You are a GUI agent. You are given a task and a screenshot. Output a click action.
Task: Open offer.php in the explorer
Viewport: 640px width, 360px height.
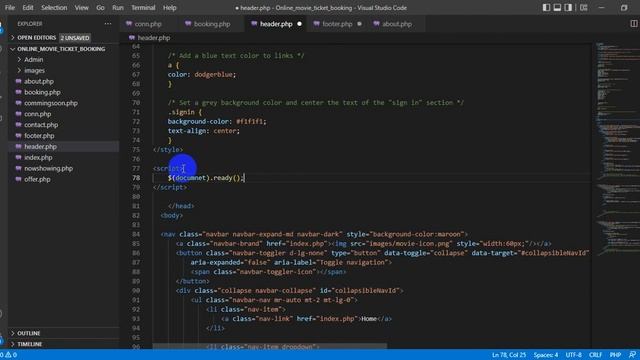(37, 179)
